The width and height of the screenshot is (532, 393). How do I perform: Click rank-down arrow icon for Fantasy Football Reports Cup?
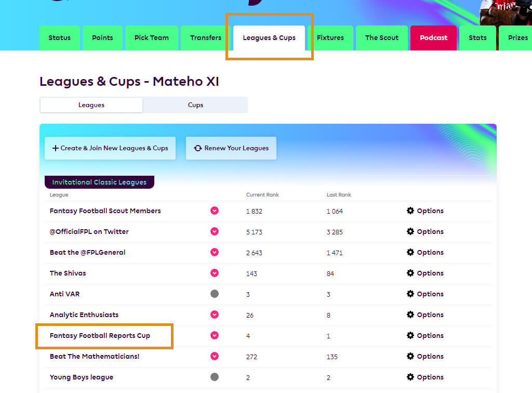[215, 335]
